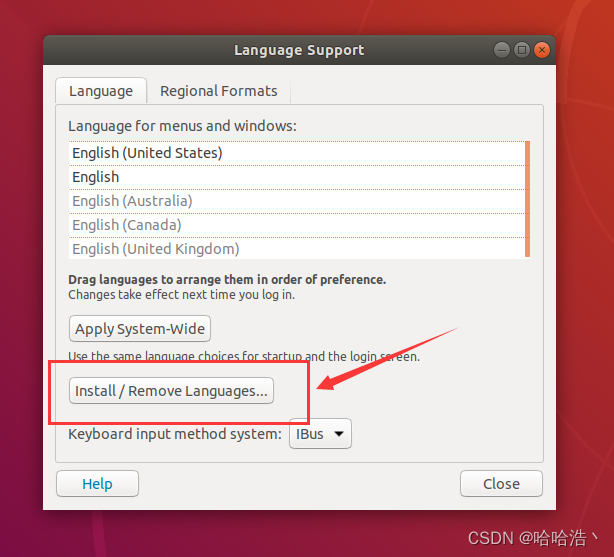
Task: Click the Close button at bottom right
Action: pos(501,484)
